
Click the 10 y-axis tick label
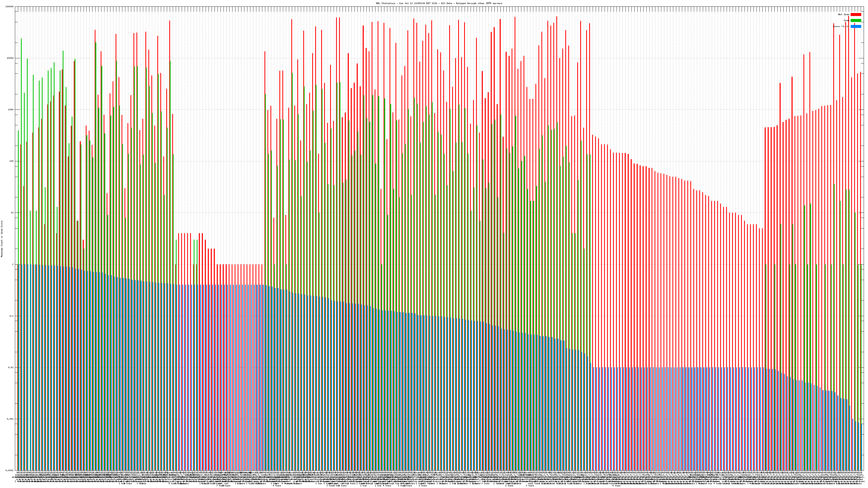tap(12, 213)
